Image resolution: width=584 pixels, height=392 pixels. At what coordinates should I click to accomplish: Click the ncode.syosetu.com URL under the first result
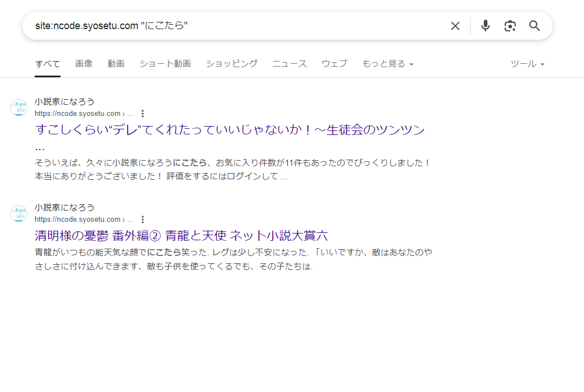[84, 114]
